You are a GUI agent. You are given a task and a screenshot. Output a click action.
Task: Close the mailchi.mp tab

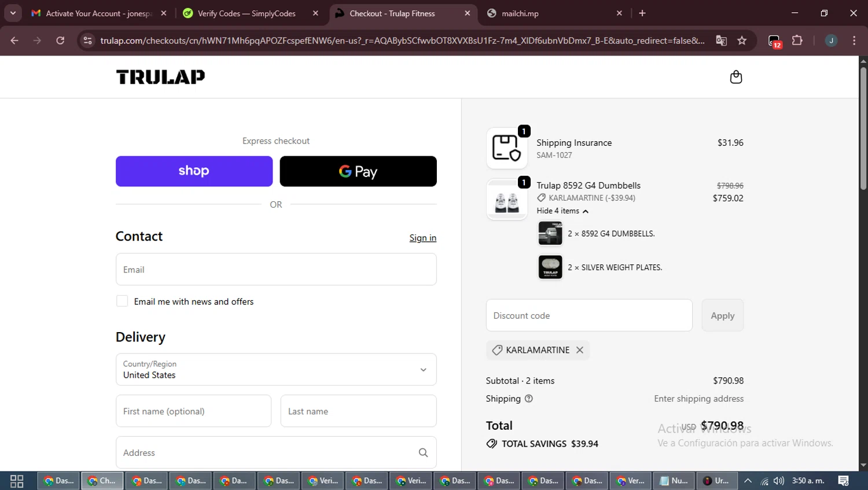pos(619,13)
